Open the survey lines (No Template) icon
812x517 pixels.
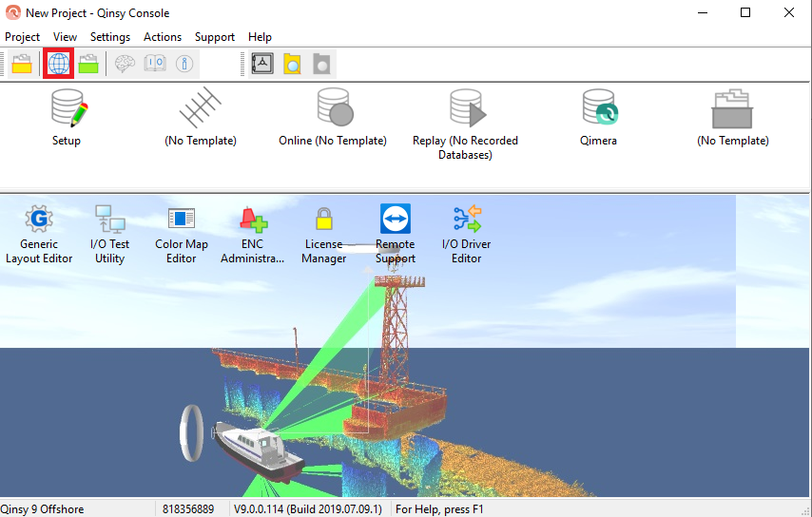coord(201,107)
